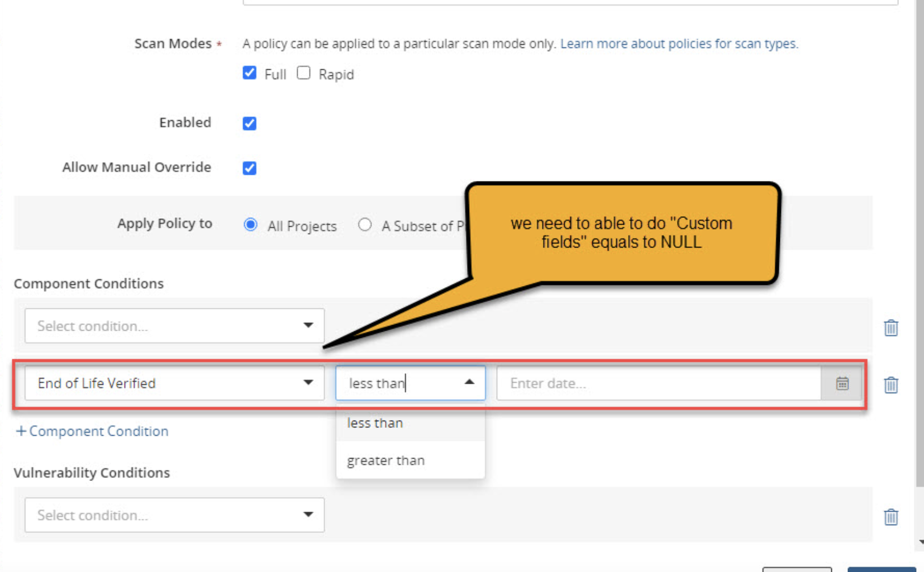Collapse the less than operator dropdown
Screen dimensions: 924x572
(469, 382)
